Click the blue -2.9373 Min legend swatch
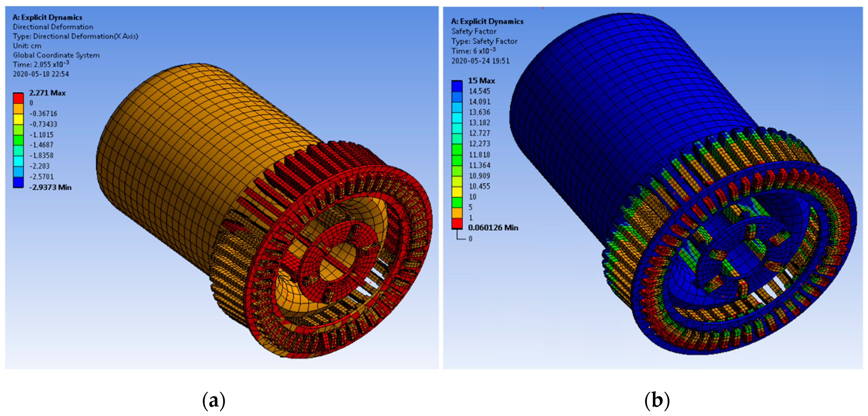 tap(18, 182)
